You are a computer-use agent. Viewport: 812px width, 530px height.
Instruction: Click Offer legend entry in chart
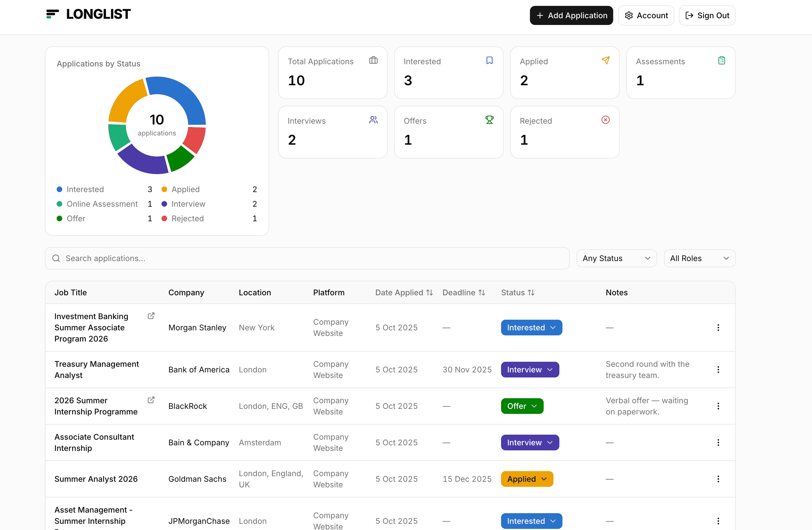pyautogui.click(x=104, y=218)
